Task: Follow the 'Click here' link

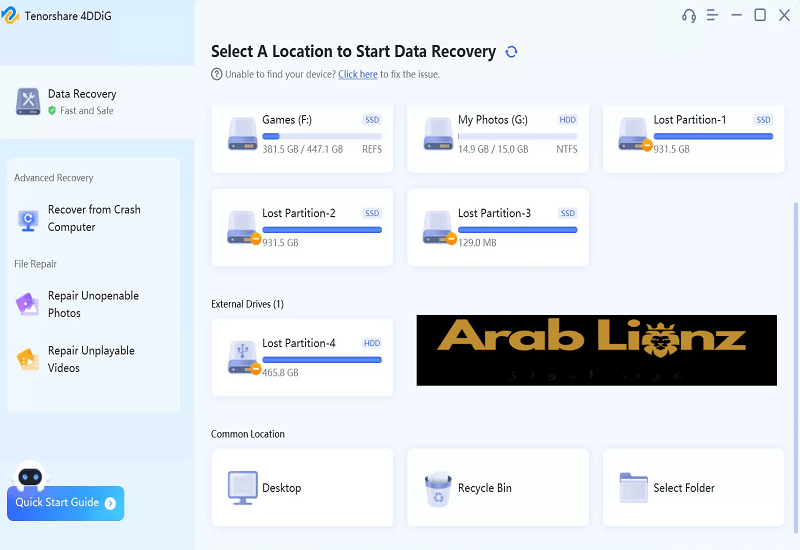Action: pos(358,74)
